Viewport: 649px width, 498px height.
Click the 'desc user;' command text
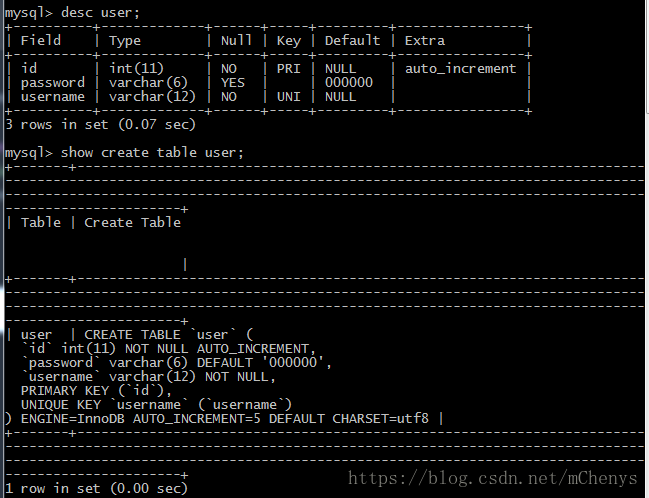click(100, 12)
